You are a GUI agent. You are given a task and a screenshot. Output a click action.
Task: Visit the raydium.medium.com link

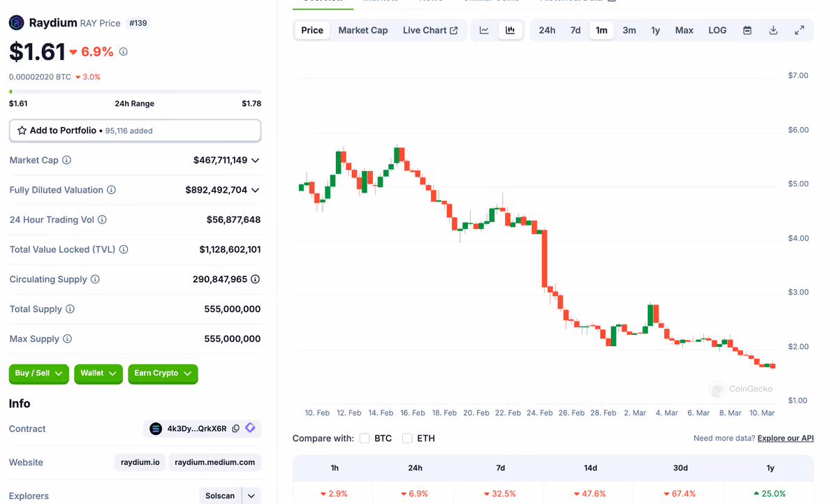point(215,462)
